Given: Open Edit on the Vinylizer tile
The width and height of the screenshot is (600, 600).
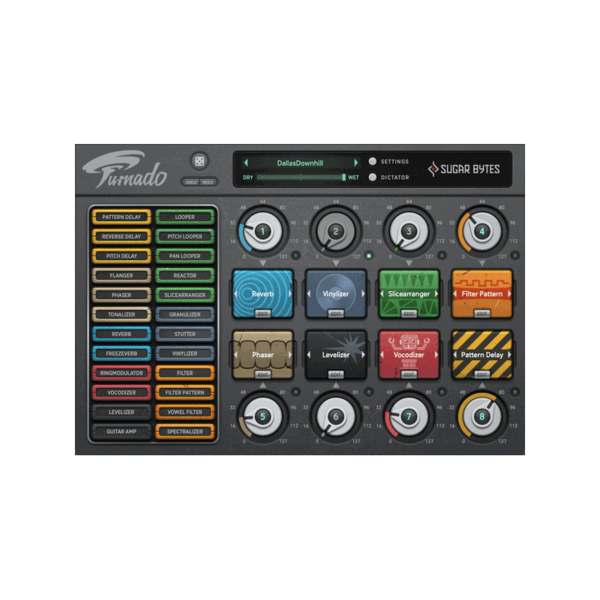Looking at the screenshot, I should [336, 314].
